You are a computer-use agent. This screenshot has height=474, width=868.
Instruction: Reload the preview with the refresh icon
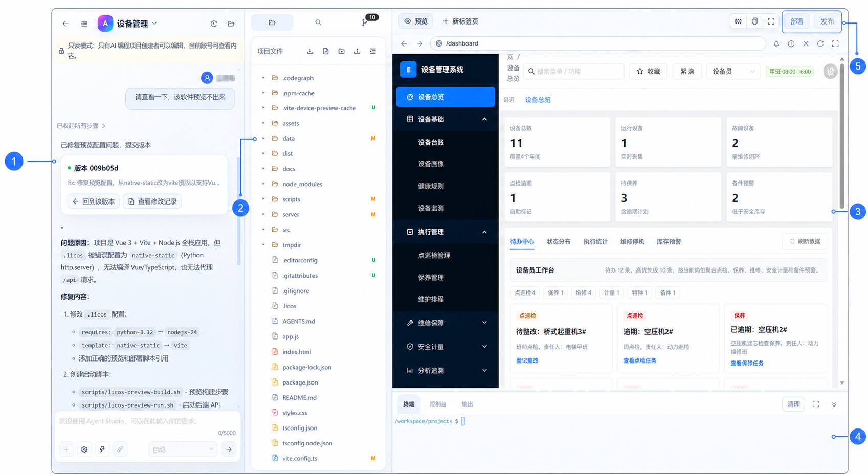pyautogui.click(x=820, y=44)
